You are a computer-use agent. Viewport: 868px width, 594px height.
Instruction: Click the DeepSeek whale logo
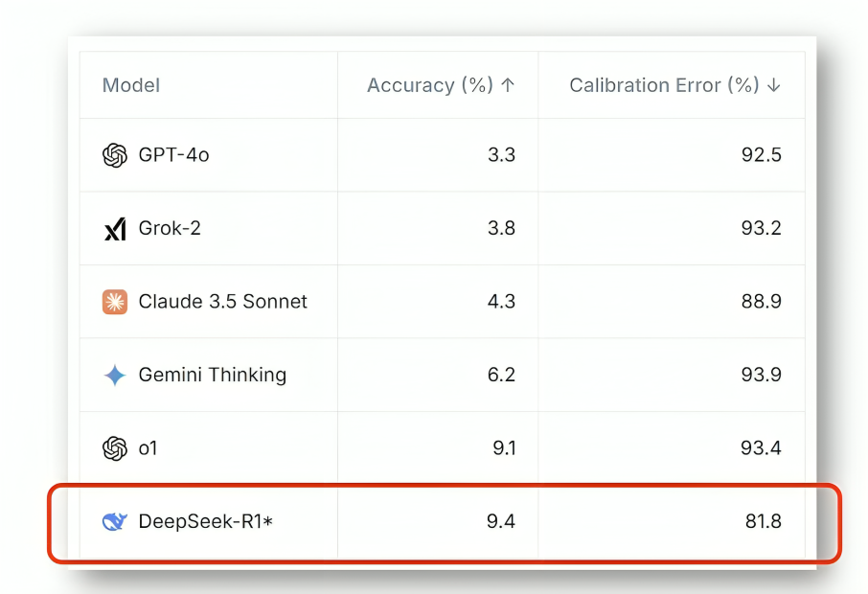(115, 522)
